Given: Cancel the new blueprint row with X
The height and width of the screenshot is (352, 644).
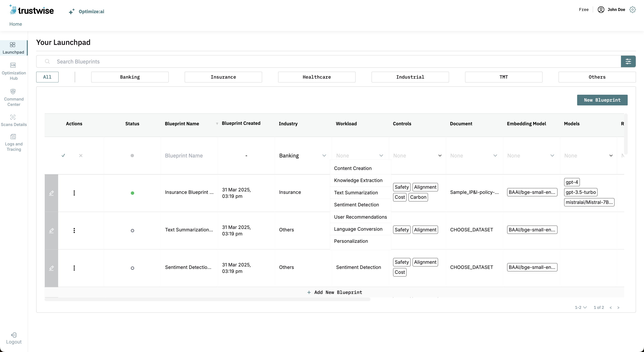Looking at the screenshot, I should pos(81,155).
